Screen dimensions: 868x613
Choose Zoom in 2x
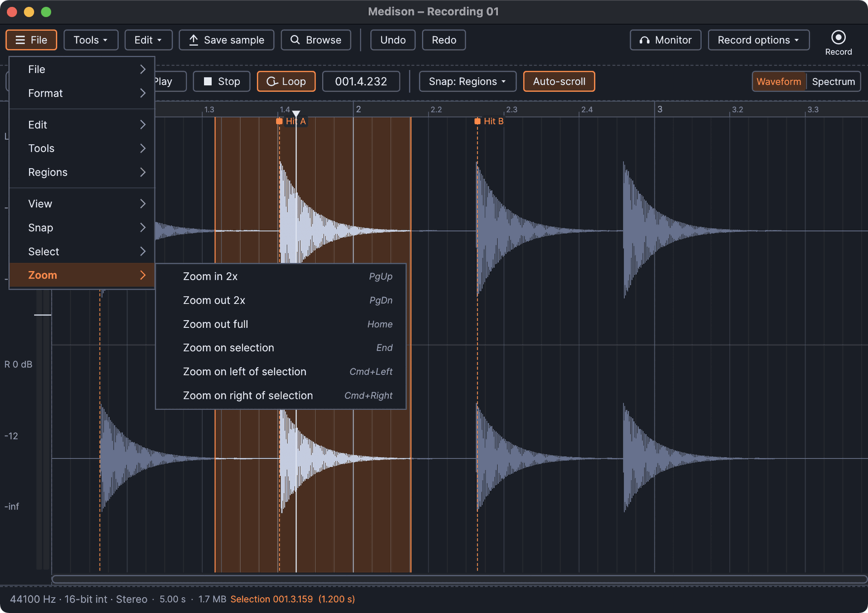tap(281, 277)
